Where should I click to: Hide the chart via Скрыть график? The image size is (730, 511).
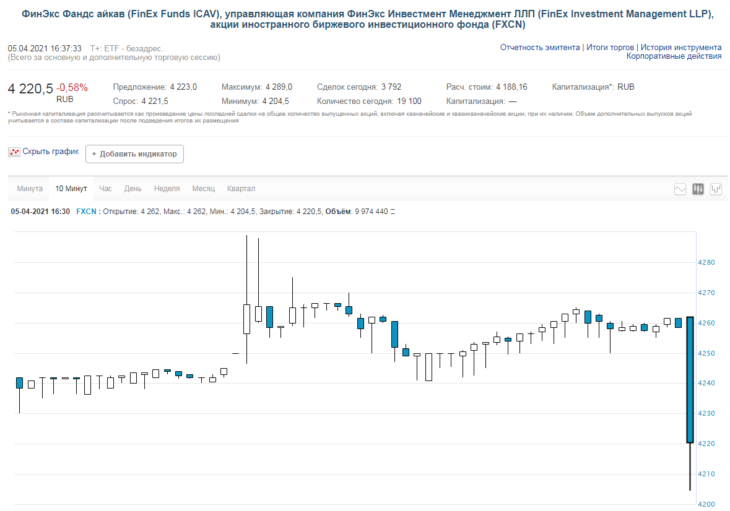(x=51, y=151)
